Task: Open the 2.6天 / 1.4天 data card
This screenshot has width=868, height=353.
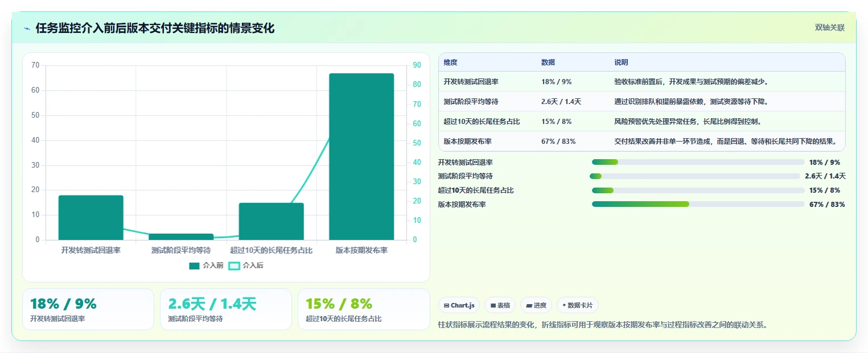Action: (x=226, y=309)
